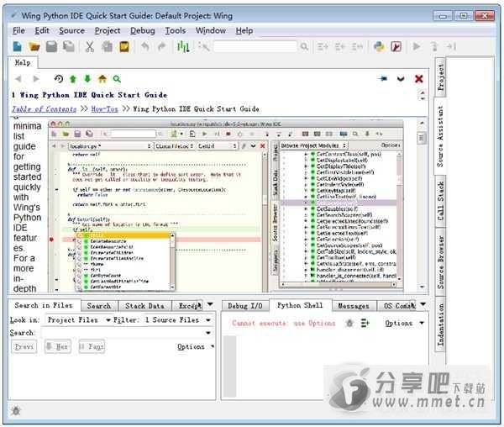The image size is (504, 427).
Task: Close the Help document with red X
Action: [418, 79]
